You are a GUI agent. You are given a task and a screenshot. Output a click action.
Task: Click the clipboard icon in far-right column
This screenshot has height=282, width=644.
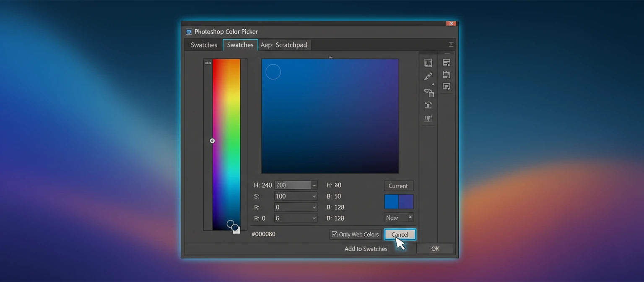coord(446,74)
